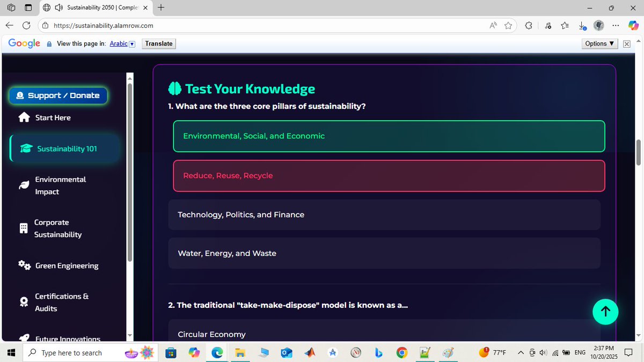The width and height of the screenshot is (644, 362).
Task: Close the Google Translate bar
Action: (x=626, y=44)
